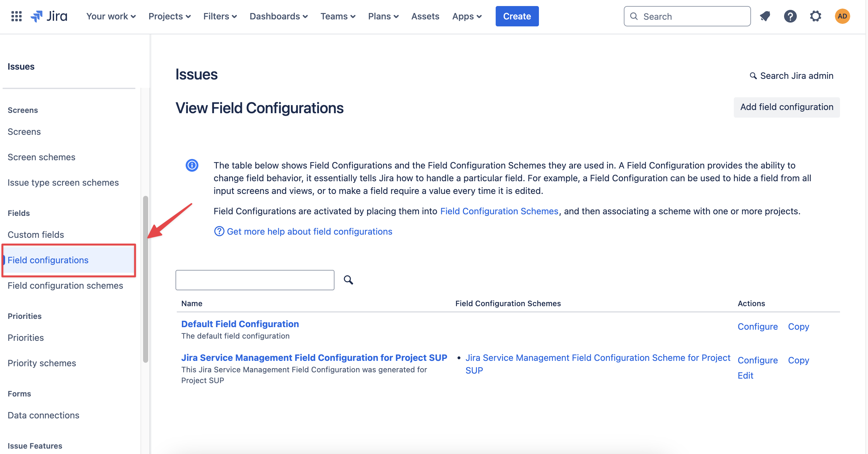
Task: Select Custom fields in sidebar
Action: [36, 235]
